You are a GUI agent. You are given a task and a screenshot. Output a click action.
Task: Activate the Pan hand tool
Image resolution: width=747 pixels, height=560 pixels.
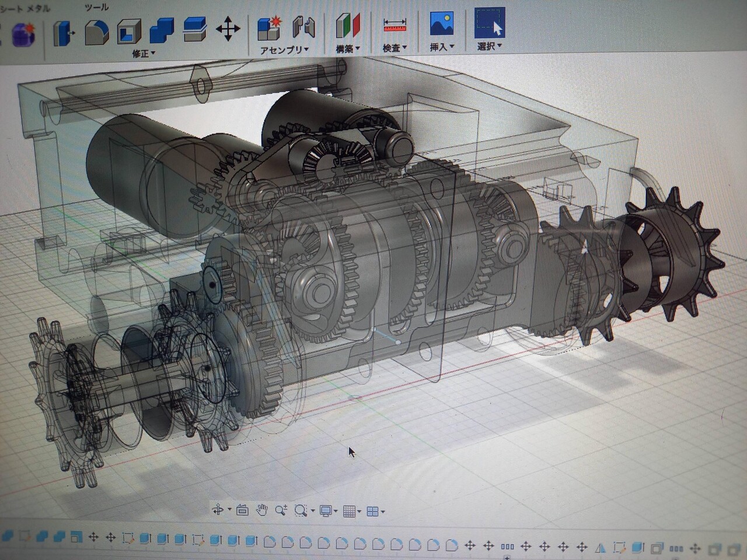click(x=262, y=510)
